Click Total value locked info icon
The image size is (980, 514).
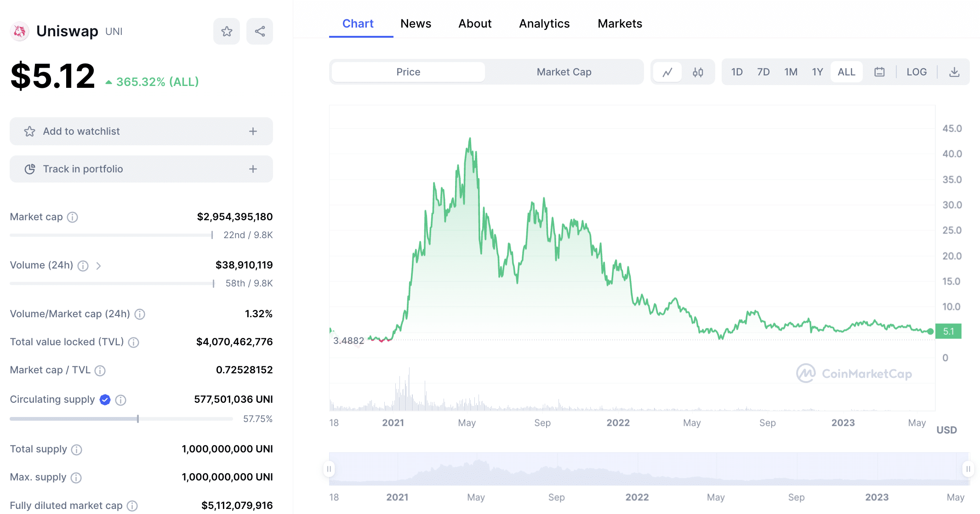pyautogui.click(x=133, y=343)
